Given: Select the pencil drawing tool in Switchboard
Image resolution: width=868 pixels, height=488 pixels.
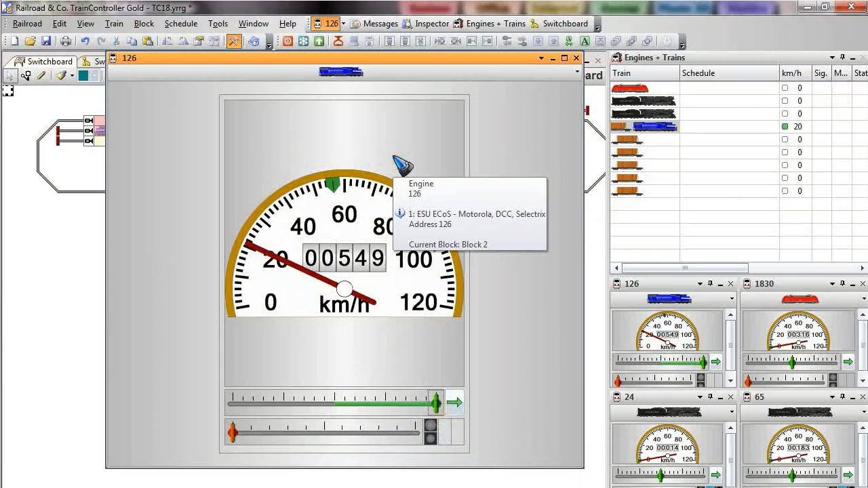Looking at the screenshot, I should pyautogui.click(x=41, y=75).
